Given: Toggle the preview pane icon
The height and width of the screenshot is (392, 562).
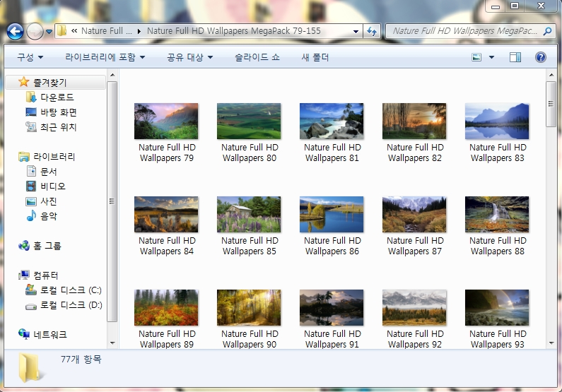Looking at the screenshot, I should [x=515, y=57].
